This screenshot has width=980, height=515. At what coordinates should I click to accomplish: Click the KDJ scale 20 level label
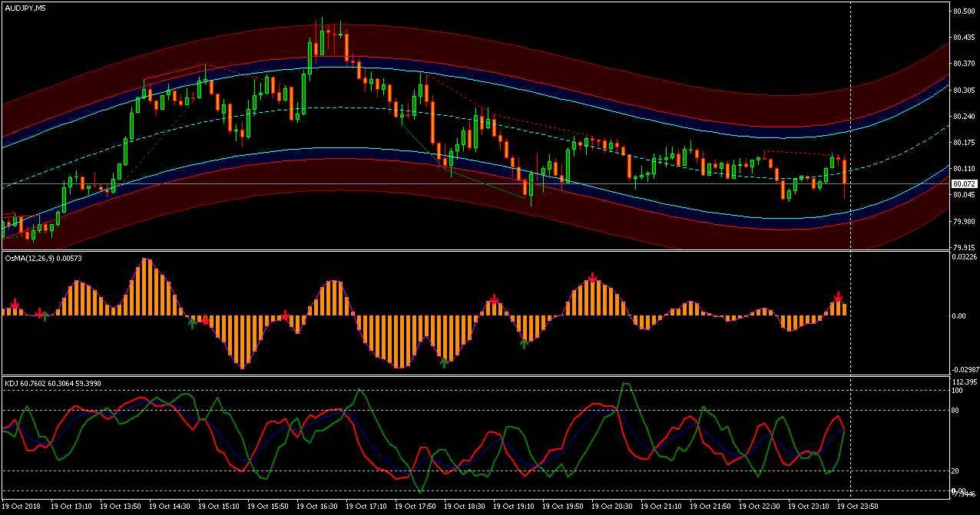(955, 471)
